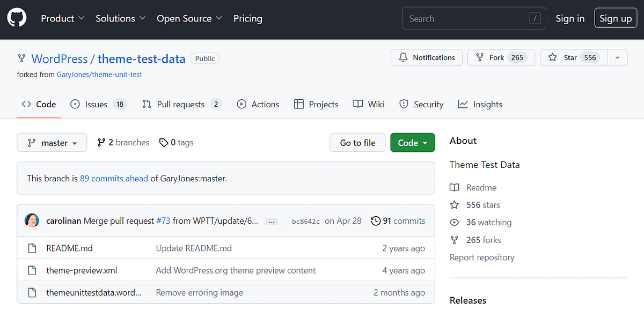644x309 pixels.
Task: Click the eye icon beside 36 watching
Action: [455, 222]
